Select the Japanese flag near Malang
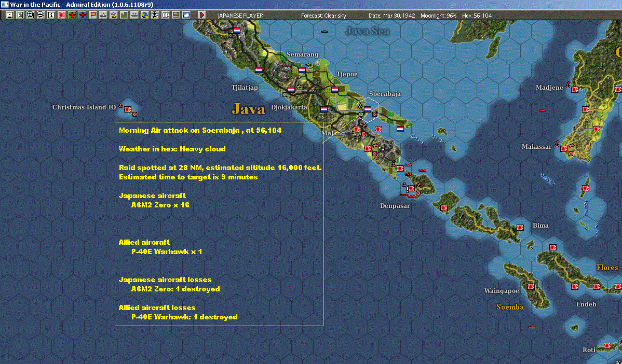Screen dimensions: 622x364 357,129
